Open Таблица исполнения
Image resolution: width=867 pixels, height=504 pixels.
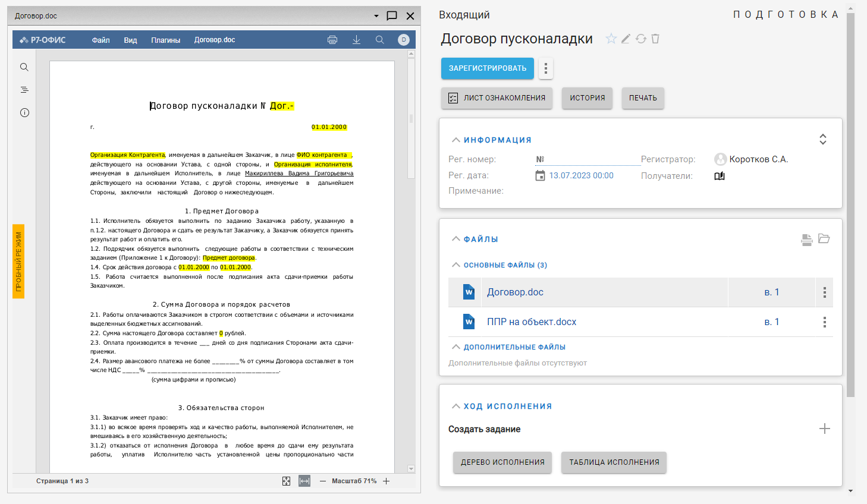point(614,462)
